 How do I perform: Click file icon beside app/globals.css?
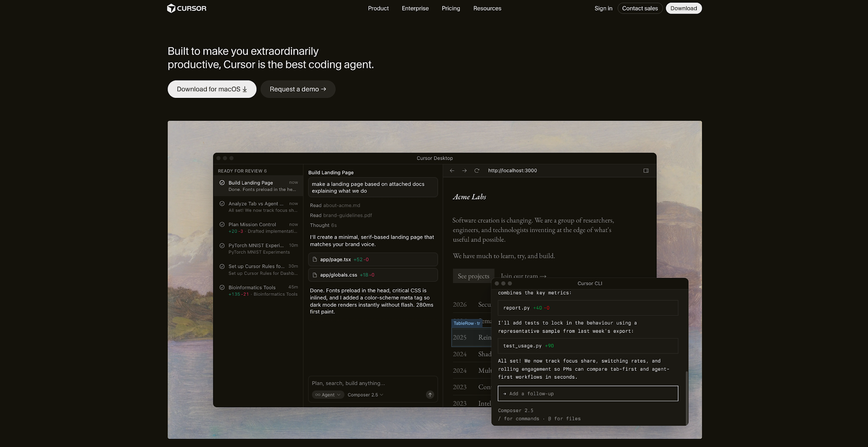314,275
